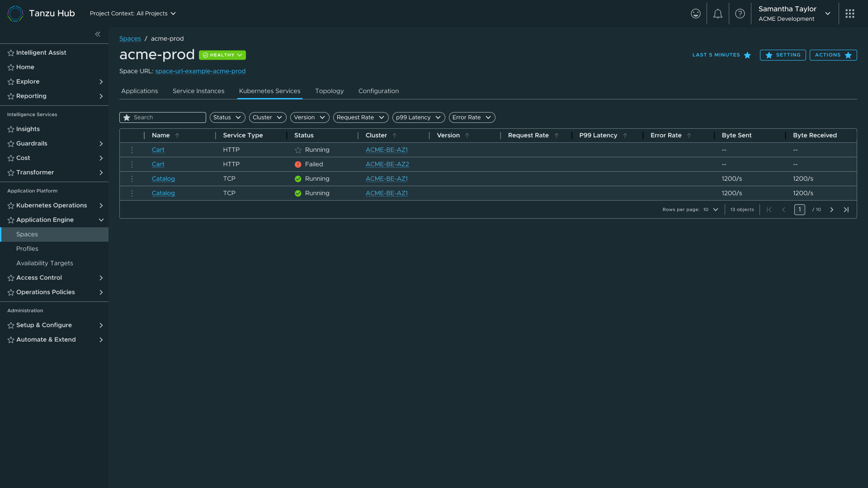The image size is (868, 488).
Task: Open Cart link in Failed row
Action: 158,164
